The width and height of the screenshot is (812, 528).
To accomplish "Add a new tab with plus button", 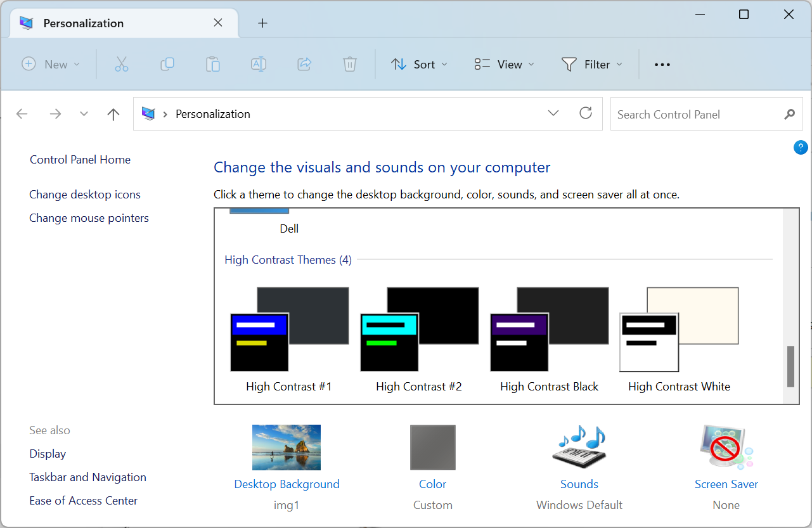I will pos(263,23).
